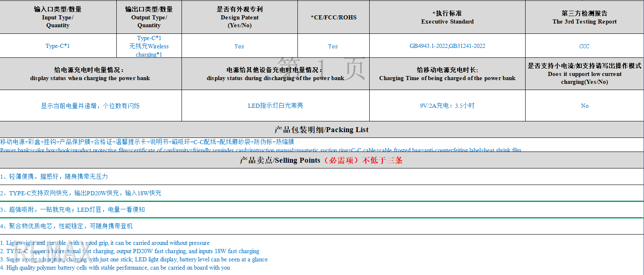644x275 pixels.
Task: Select the Packing List section header
Action: pos(321,130)
